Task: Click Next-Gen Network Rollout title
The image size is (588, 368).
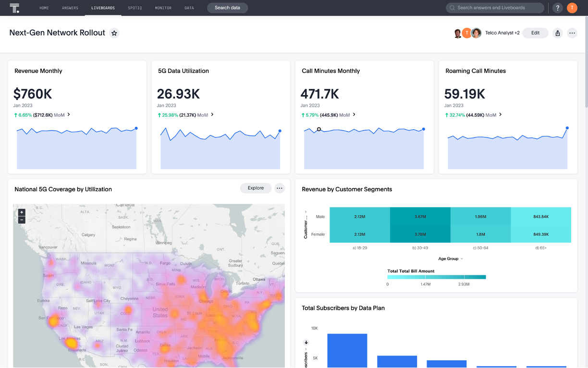Action: point(57,33)
